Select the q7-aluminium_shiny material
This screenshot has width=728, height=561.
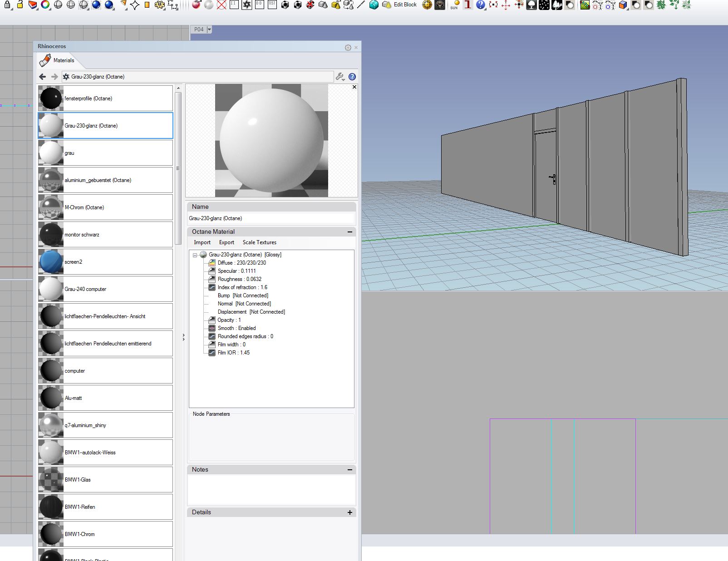105,425
